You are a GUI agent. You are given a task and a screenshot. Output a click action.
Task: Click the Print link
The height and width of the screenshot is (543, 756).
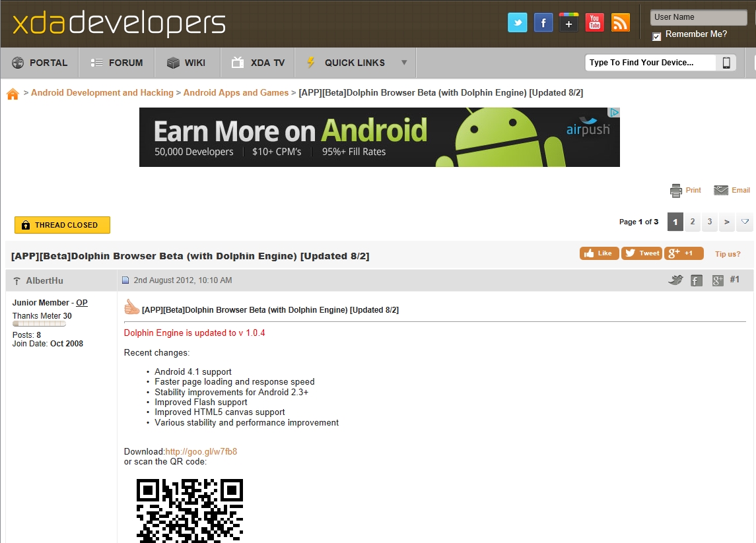tap(693, 190)
